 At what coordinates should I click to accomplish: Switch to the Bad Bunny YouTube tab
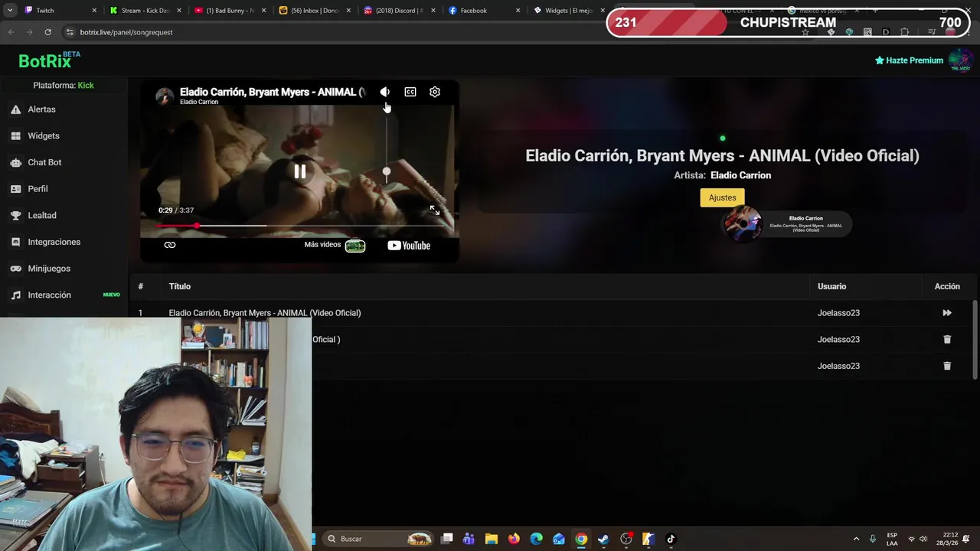tap(230, 11)
